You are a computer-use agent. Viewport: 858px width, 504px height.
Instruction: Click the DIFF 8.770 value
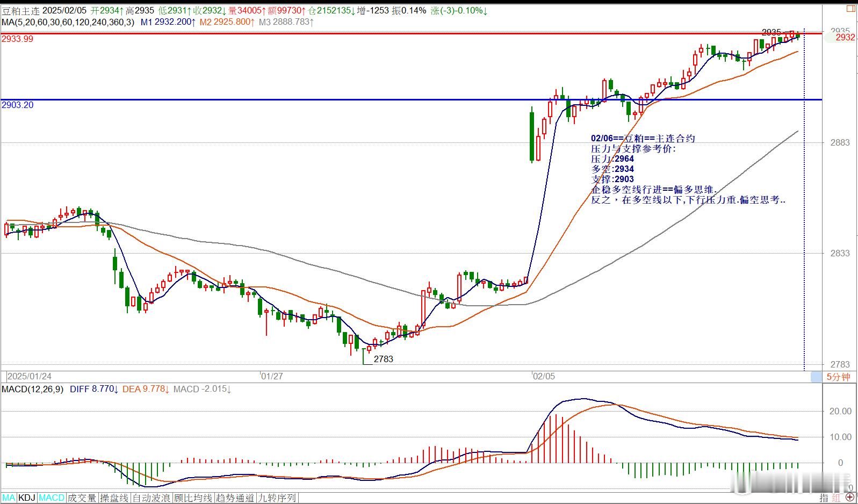(94, 389)
